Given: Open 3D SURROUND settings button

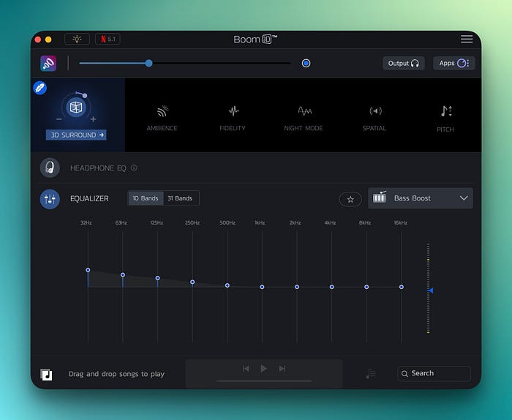Looking at the screenshot, I should (x=76, y=135).
